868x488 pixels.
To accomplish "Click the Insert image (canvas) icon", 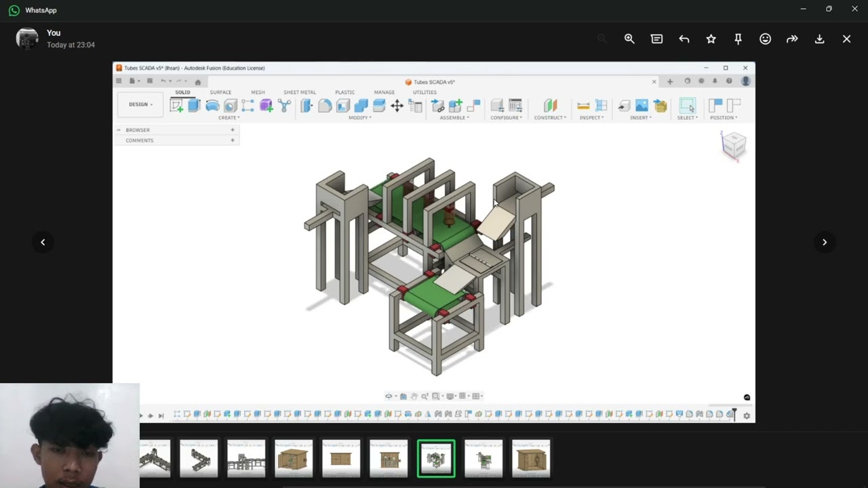I will (x=642, y=105).
